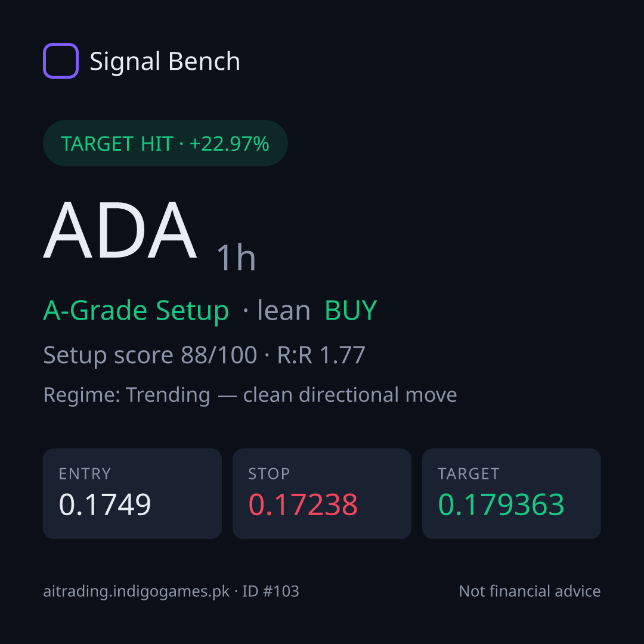The height and width of the screenshot is (644, 644).
Task: Open the TARGET price card
Action: (x=512, y=494)
